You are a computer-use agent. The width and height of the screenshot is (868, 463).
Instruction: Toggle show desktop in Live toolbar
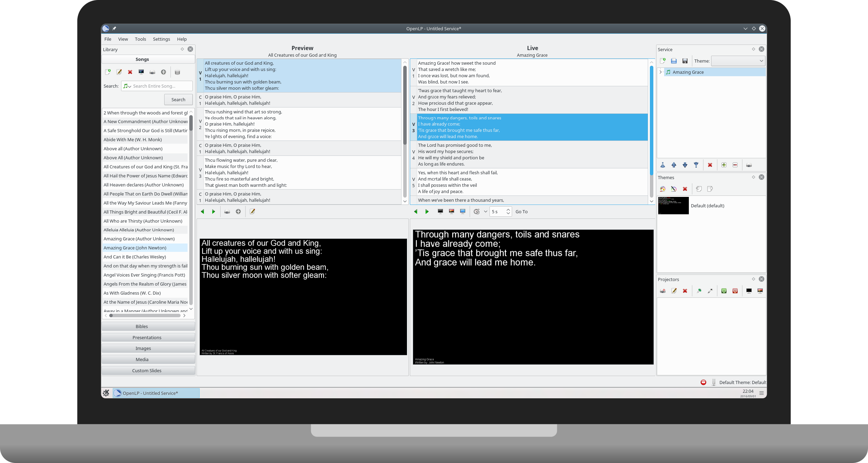point(463,211)
